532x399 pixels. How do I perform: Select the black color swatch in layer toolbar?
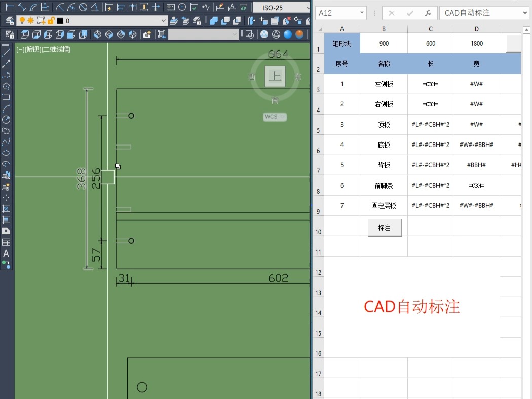click(60, 21)
